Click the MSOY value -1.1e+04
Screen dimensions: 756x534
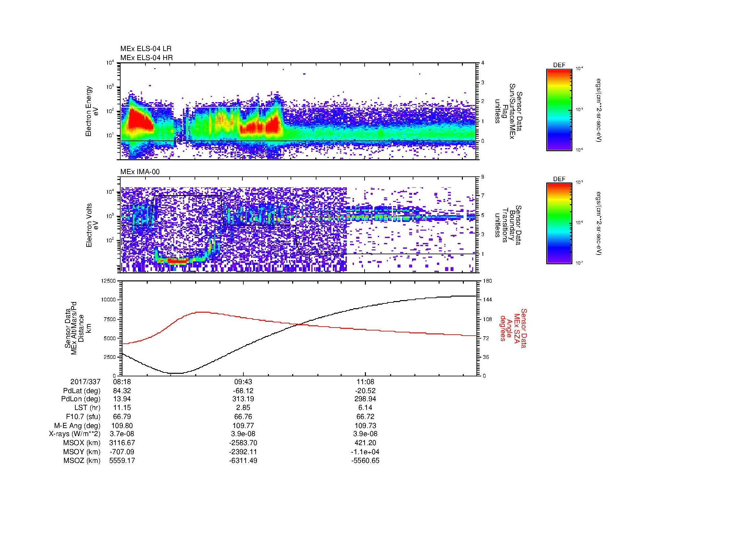coord(365,452)
